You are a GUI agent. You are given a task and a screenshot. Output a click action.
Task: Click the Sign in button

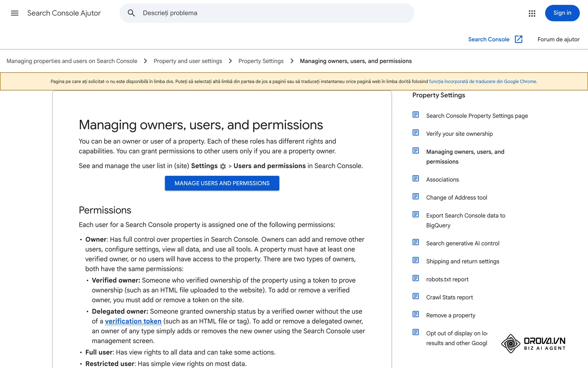(562, 13)
